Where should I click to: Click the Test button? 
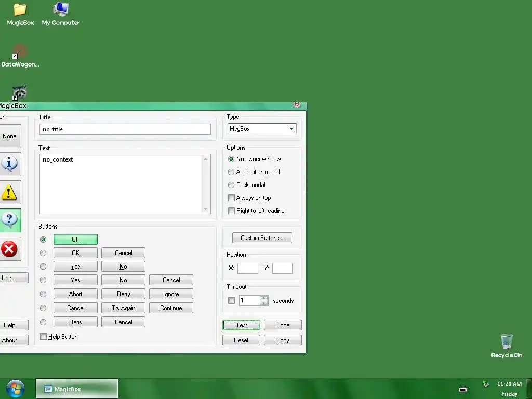click(x=241, y=325)
